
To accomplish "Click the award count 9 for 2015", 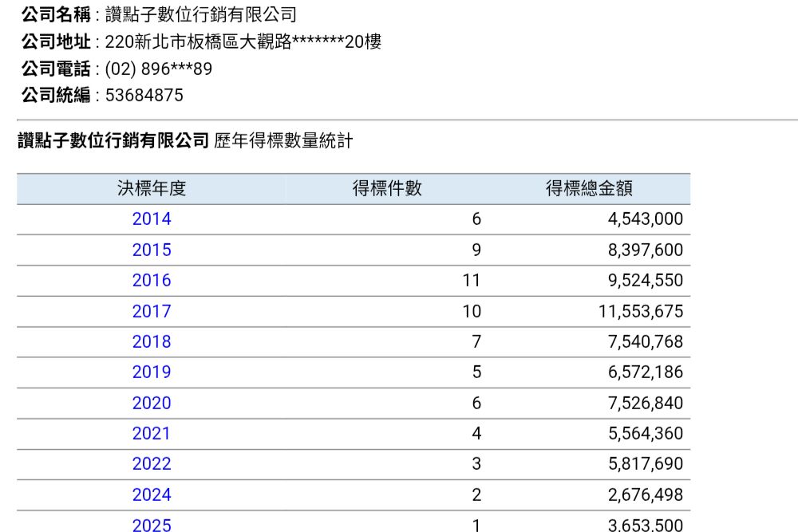I will tap(476, 250).
